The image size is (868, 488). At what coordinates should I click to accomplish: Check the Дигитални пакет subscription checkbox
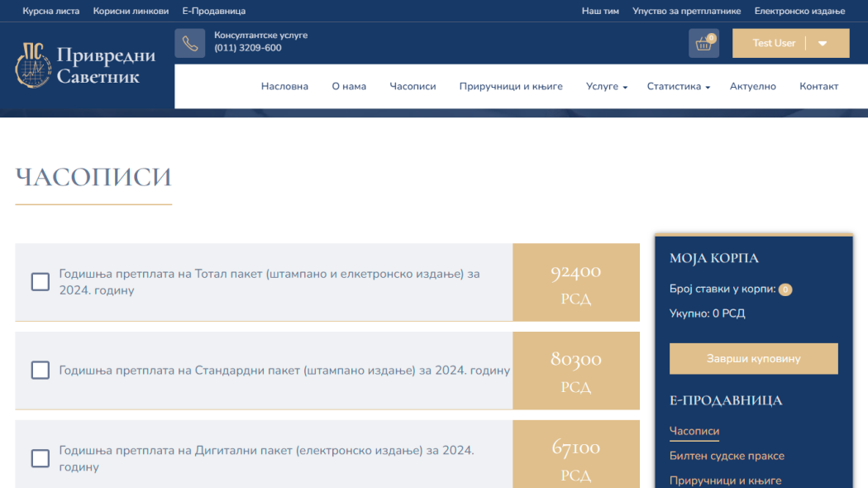coord(41,458)
